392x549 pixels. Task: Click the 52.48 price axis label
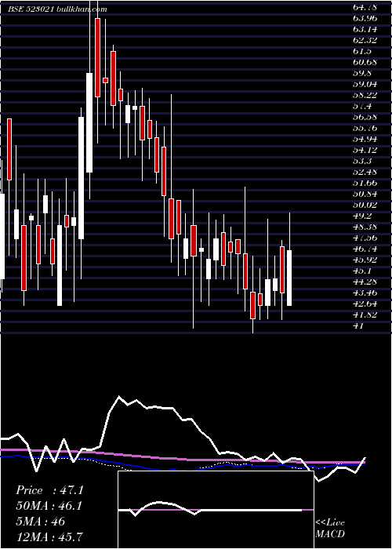pos(364,172)
